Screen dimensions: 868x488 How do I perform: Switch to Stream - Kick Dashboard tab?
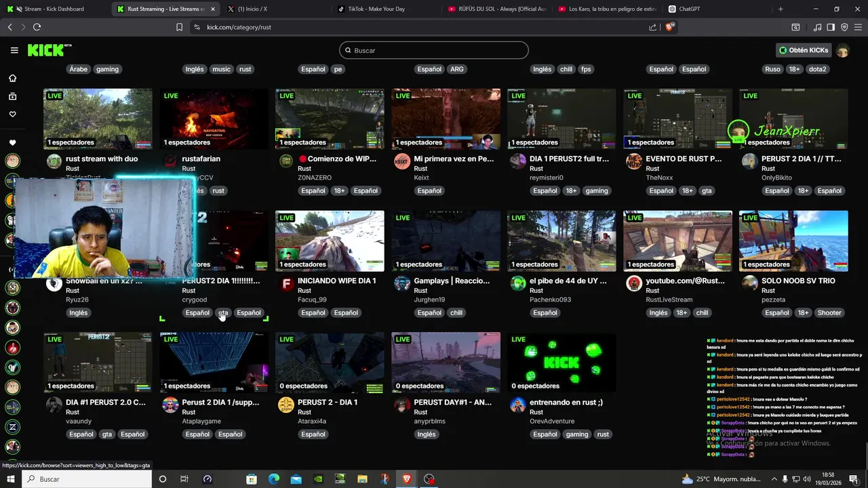(x=54, y=9)
